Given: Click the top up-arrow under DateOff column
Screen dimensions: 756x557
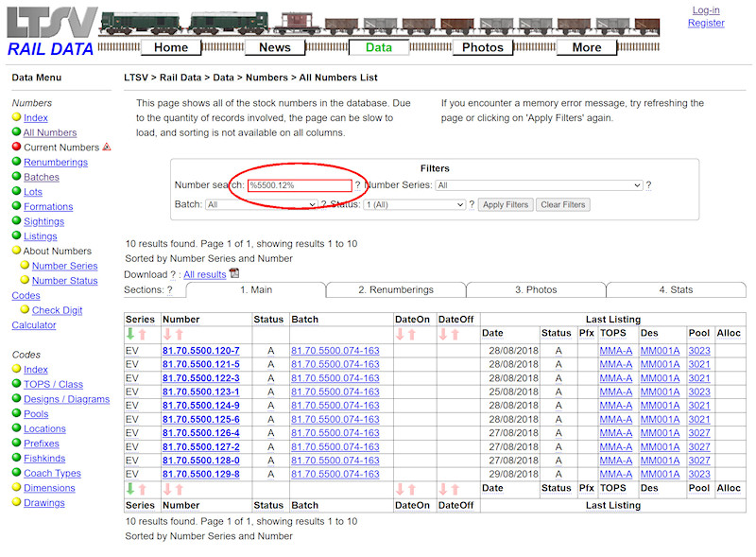Looking at the screenshot, I should pyautogui.click(x=456, y=334).
